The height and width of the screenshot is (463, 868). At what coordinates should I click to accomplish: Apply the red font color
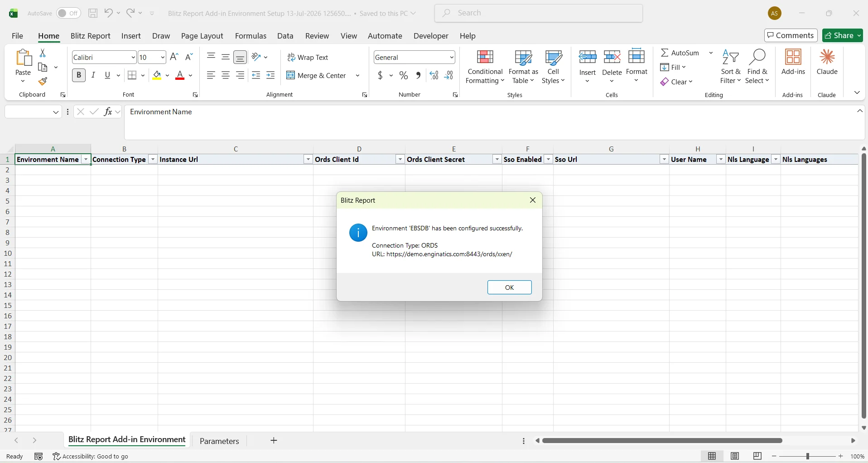click(x=180, y=75)
